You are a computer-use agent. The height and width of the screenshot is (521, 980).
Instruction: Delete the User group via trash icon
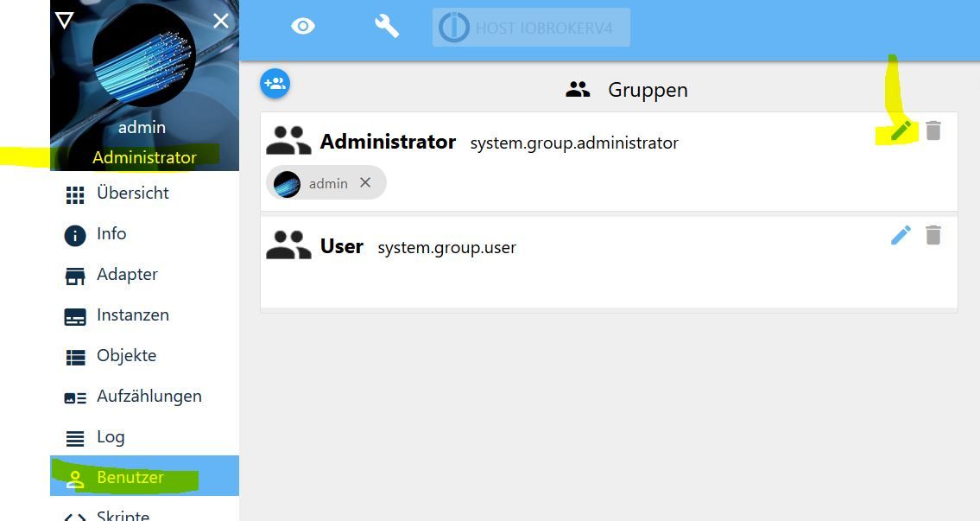tap(933, 235)
